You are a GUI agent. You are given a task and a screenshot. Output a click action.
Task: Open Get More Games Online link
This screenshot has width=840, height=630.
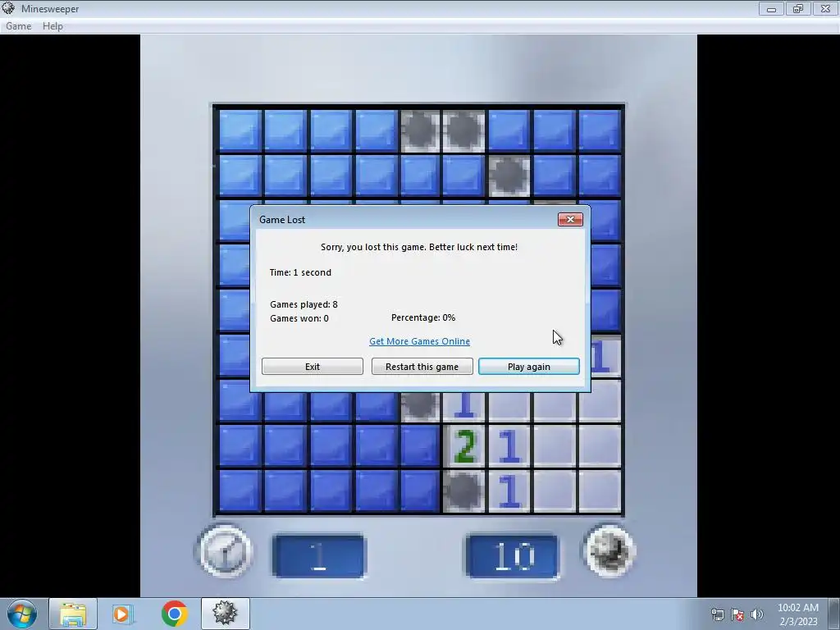point(419,341)
